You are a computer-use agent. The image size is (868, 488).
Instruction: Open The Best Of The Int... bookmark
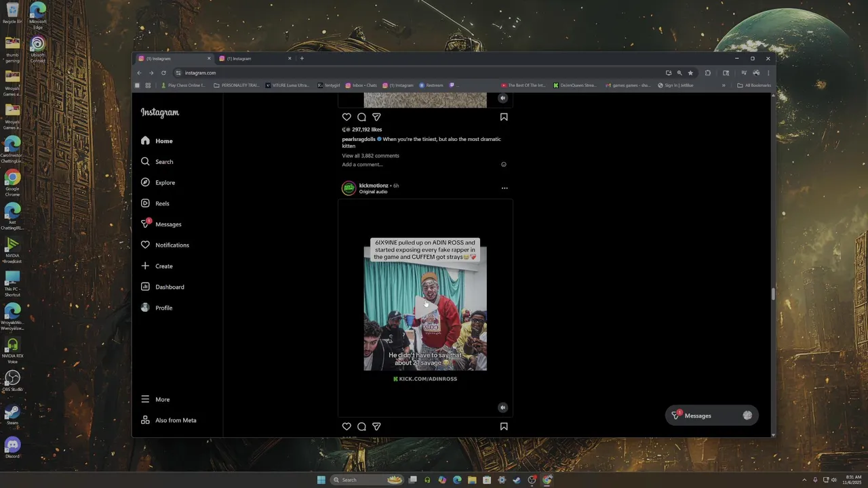523,85
